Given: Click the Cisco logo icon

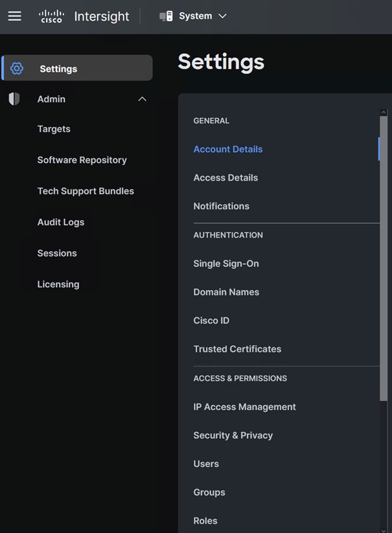Looking at the screenshot, I should 51,16.
